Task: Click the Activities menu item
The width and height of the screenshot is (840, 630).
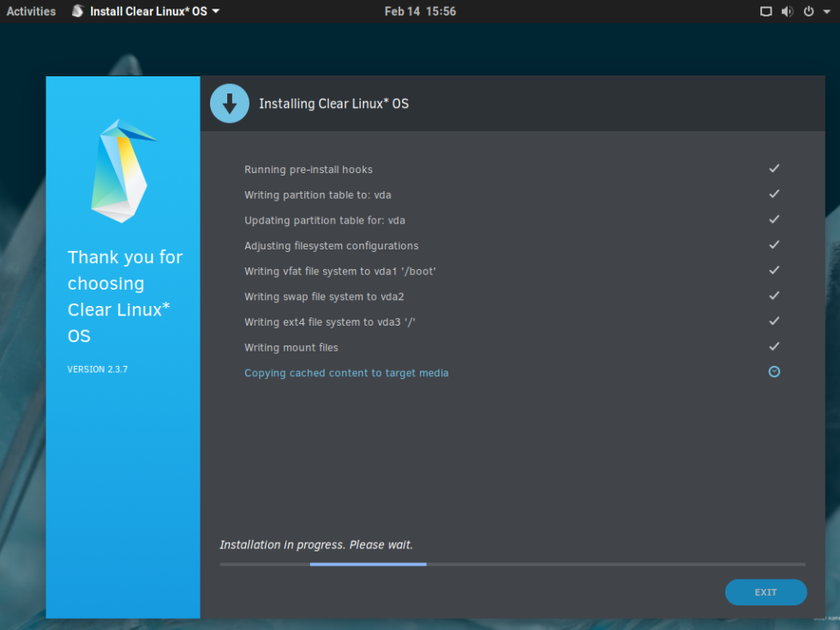Action: pos(31,11)
